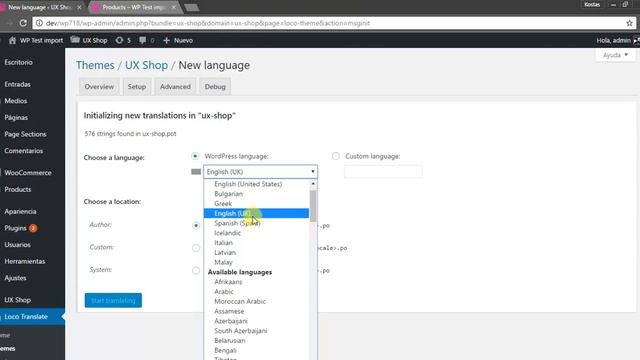Expand the Ayuda help panel
This screenshot has width=640, height=360.
click(616, 55)
